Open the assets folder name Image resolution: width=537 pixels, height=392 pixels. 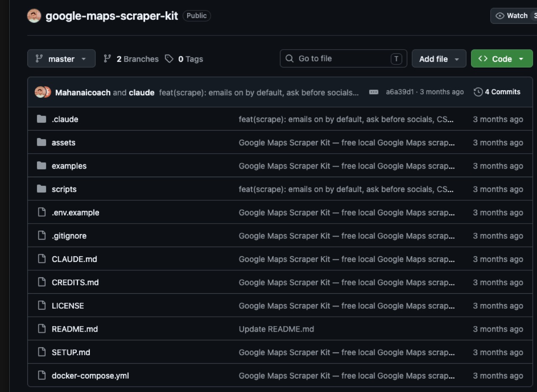coord(63,143)
